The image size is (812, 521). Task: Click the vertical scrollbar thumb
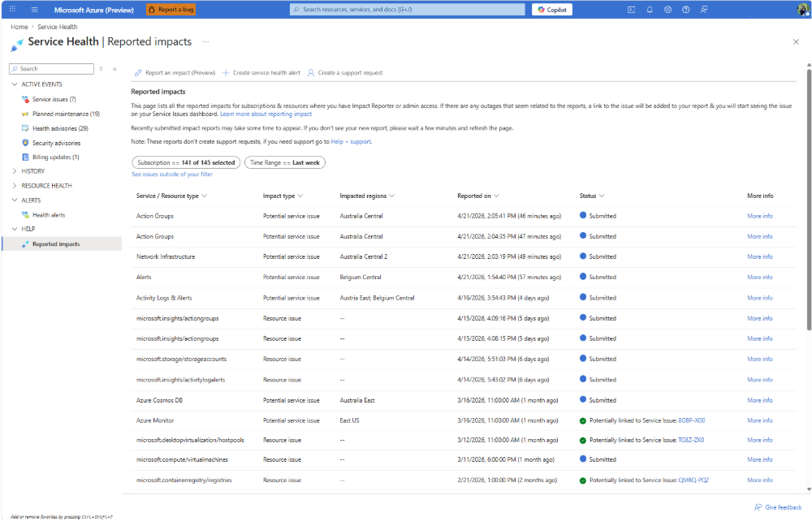809,199
